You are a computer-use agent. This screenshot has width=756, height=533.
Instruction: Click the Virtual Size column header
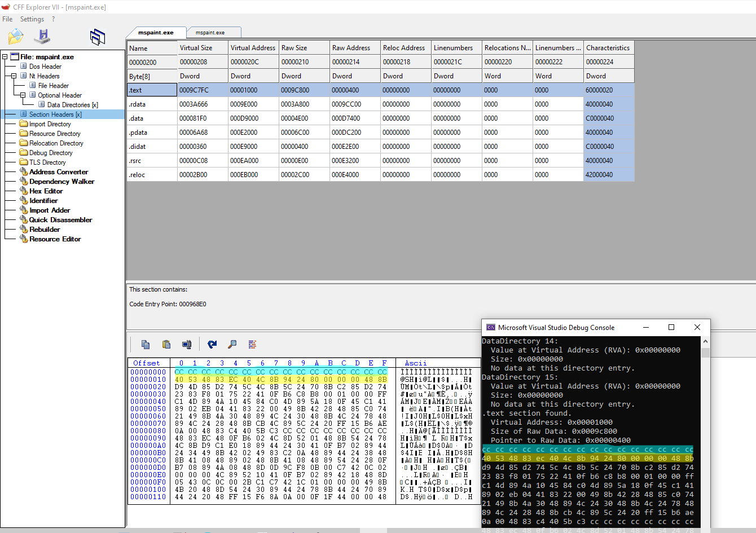[x=203, y=48]
